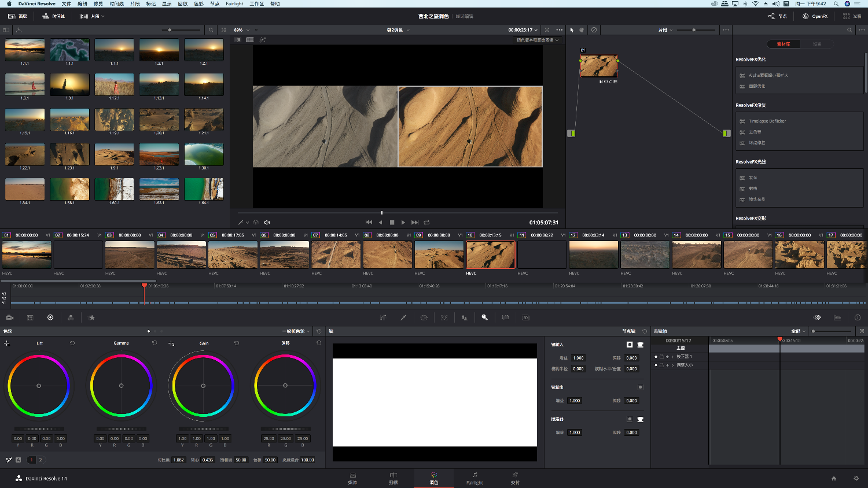Screen dimensions: 868x488
Task: Open the Color Match palette icon
Action: click(30, 317)
